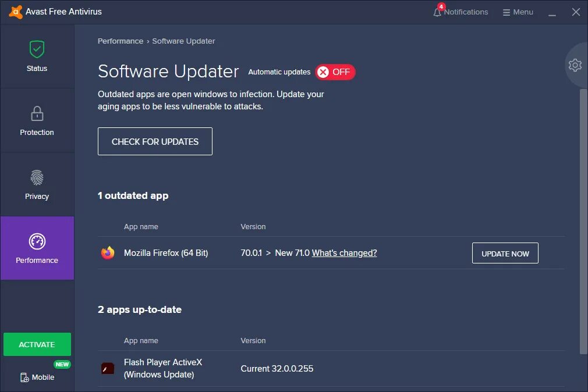Select the Performance gauge section
Viewport: 588px width, 392px height.
click(x=37, y=248)
